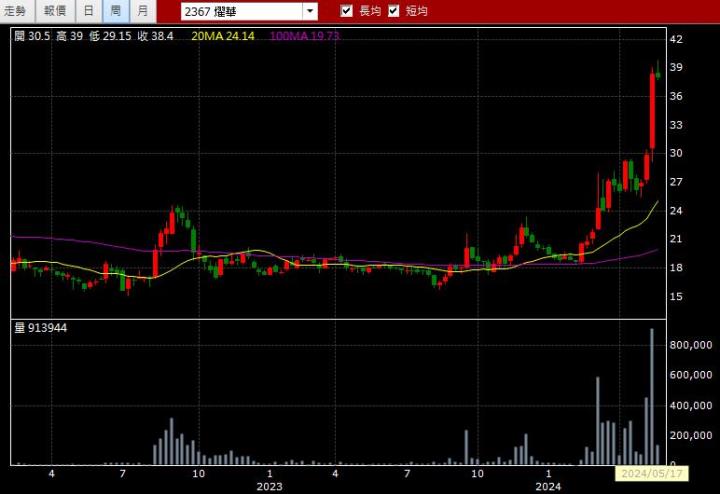Toggle the 短均 short moving average checkbox
The width and height of the screenshot is (720, 494).
coord(394,11)
